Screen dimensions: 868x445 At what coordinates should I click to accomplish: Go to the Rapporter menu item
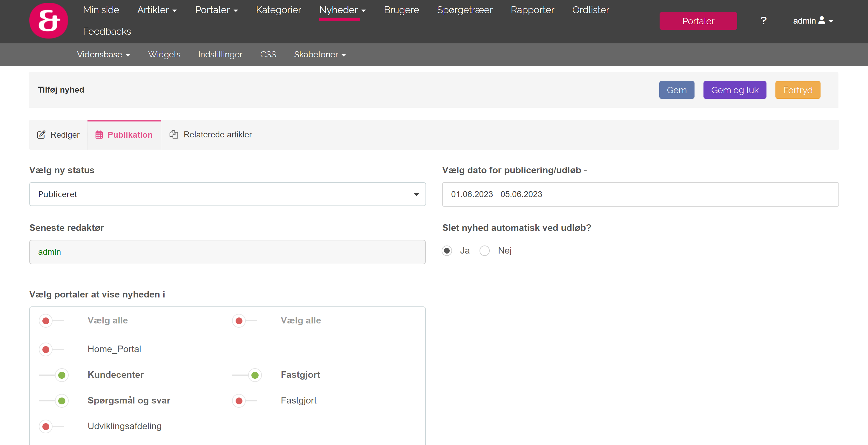click(532, 10)
